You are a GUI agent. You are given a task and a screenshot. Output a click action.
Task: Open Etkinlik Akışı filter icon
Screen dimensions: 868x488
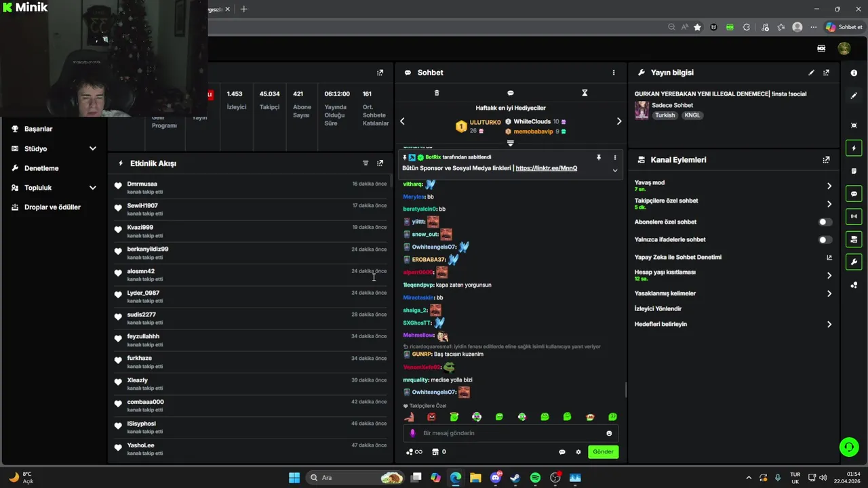(x=366, y=163)
